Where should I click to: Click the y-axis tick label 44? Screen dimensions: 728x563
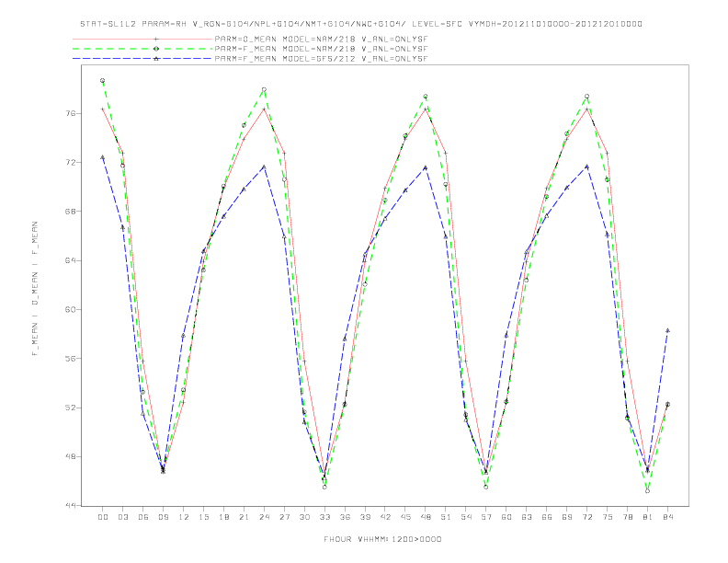(72, 505)
